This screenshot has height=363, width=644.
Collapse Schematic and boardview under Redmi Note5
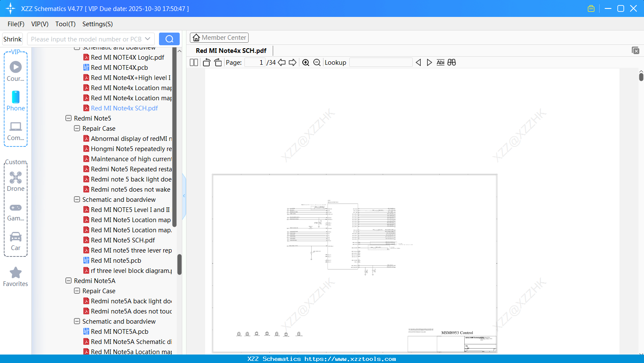click(x=77, y=200)
